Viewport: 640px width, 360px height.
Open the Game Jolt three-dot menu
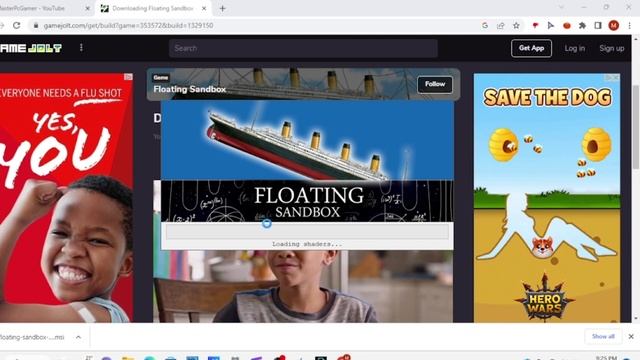click(81, 48)
